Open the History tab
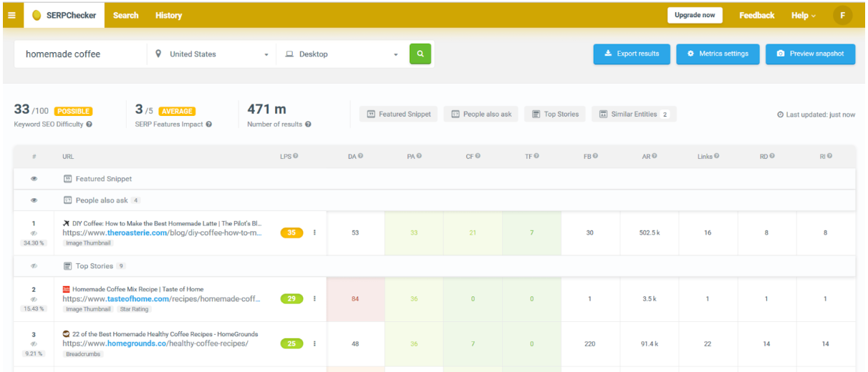 point(168,15)
